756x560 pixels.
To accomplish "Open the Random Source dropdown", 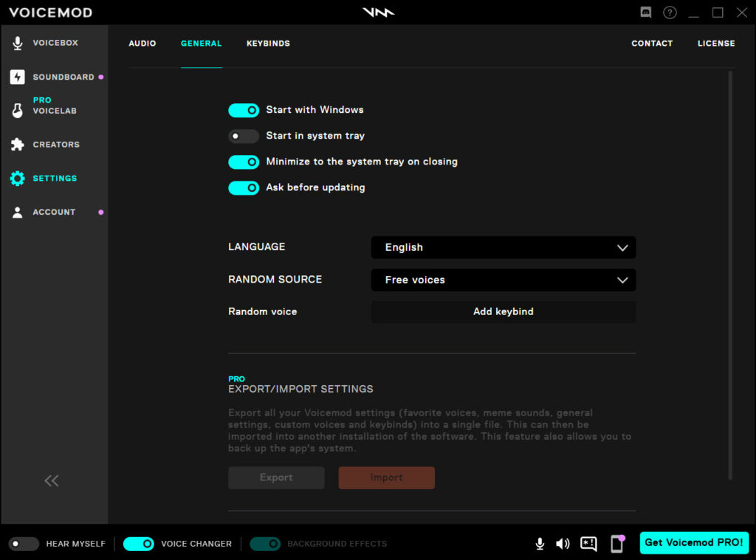I will [504, 280].
